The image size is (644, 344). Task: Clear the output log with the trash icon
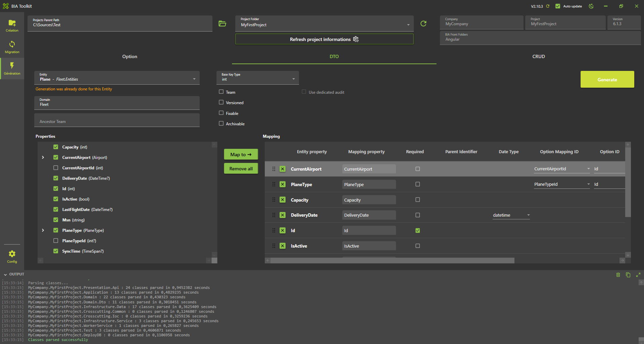pyautogui.click(x=618, y=275)
